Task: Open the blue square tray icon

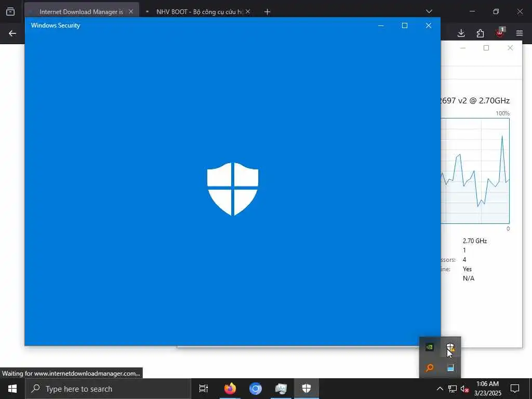Action: tap(450, 368)
